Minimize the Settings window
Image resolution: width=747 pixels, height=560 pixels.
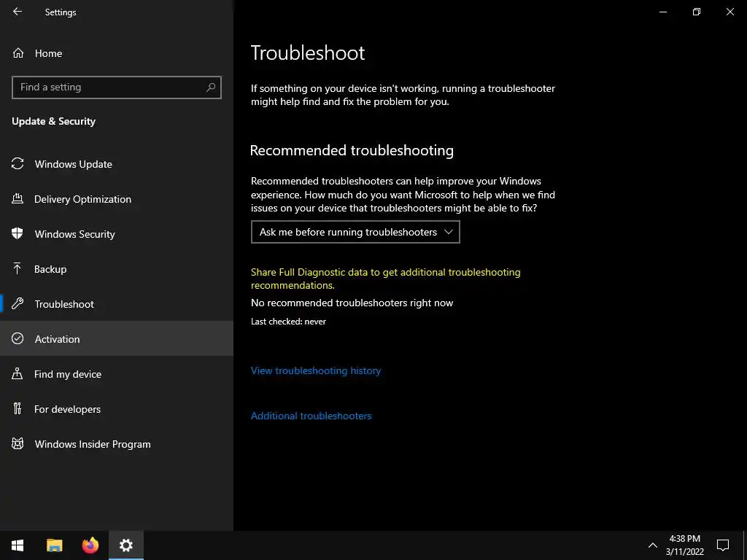coord(662,12)
